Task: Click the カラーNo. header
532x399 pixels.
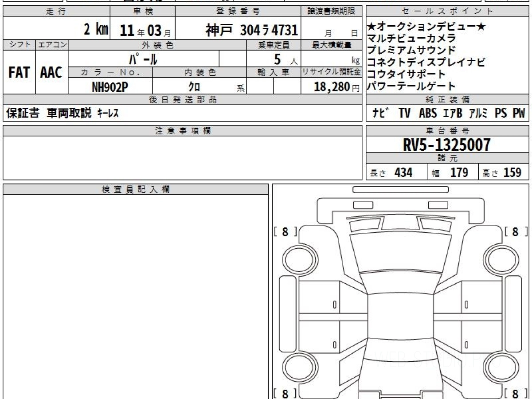Action: [x=111, y=73]
